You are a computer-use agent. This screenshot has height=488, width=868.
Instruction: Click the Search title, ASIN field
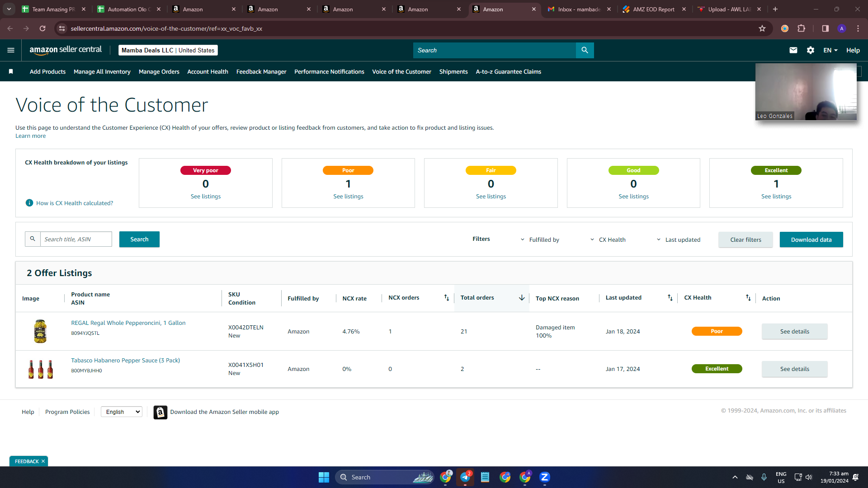tap(76, 239)
